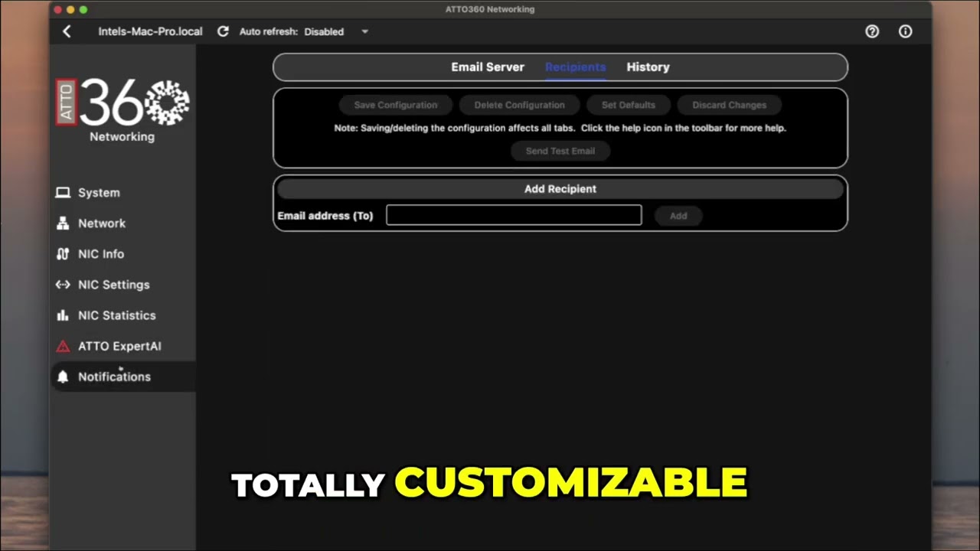View NIC Statistics in the sidebar

[x=123, y=315]
